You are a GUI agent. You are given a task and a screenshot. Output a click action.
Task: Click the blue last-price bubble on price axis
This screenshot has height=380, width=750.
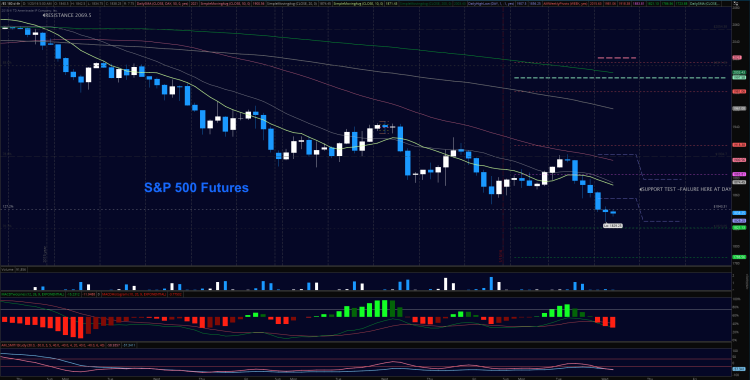coord(739,212)
